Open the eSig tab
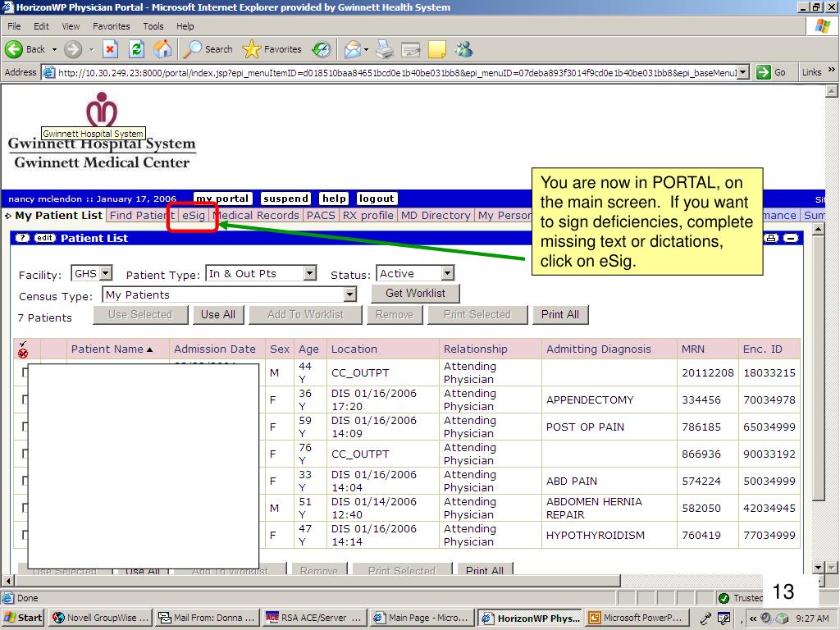This screenshot has width=840, height=630. 194,216
